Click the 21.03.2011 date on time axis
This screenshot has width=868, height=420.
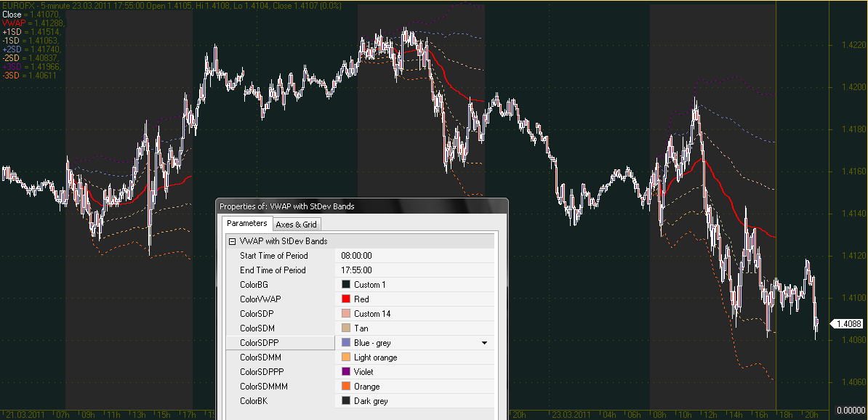click(26, 414)
